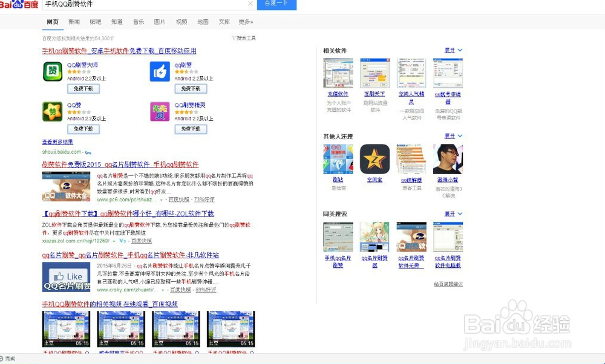Clear the search box with the X icon
The width and height of the screenshot is (605, 364).
250,4
